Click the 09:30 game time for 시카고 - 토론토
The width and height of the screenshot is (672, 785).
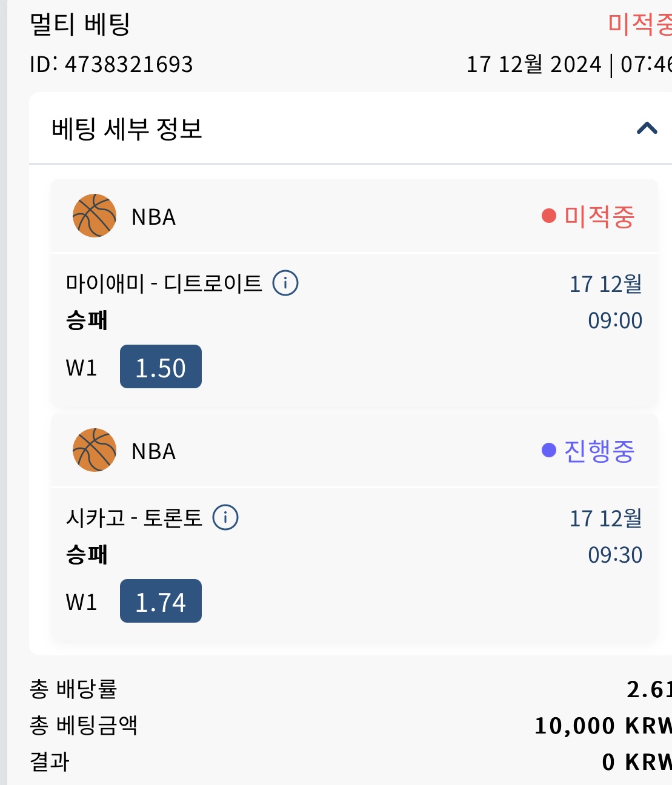(x=615, y=555)
